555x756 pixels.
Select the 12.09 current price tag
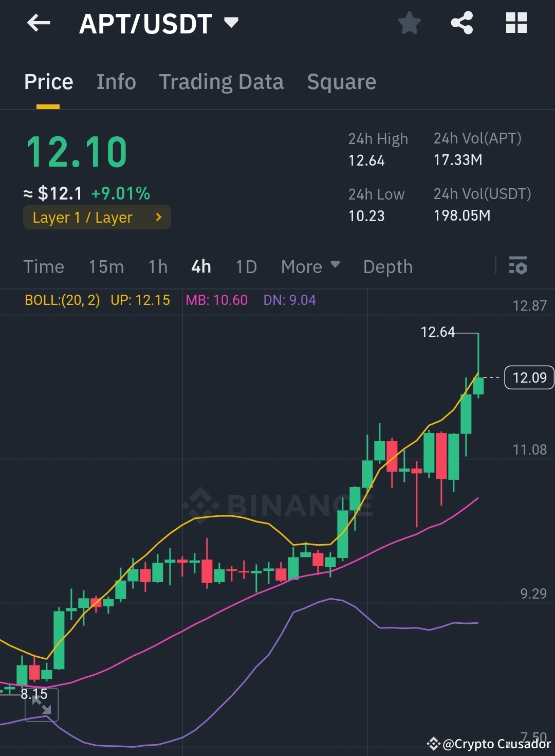coord(529,377)
